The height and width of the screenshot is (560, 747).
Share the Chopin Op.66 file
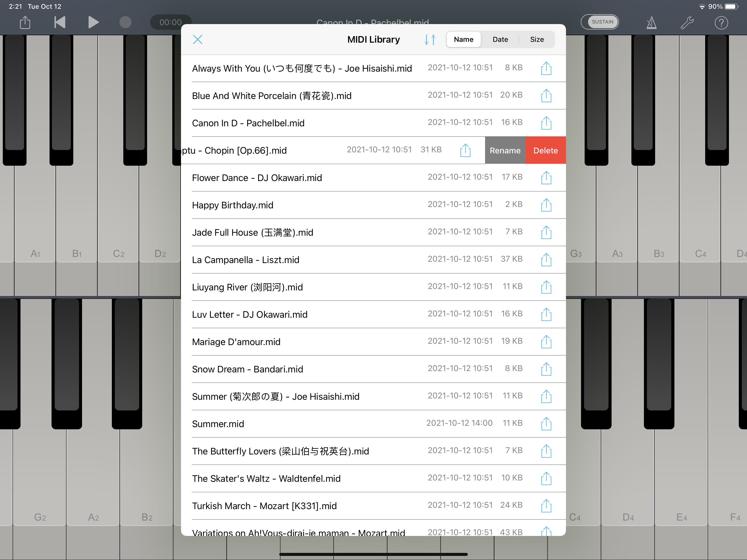465,150
